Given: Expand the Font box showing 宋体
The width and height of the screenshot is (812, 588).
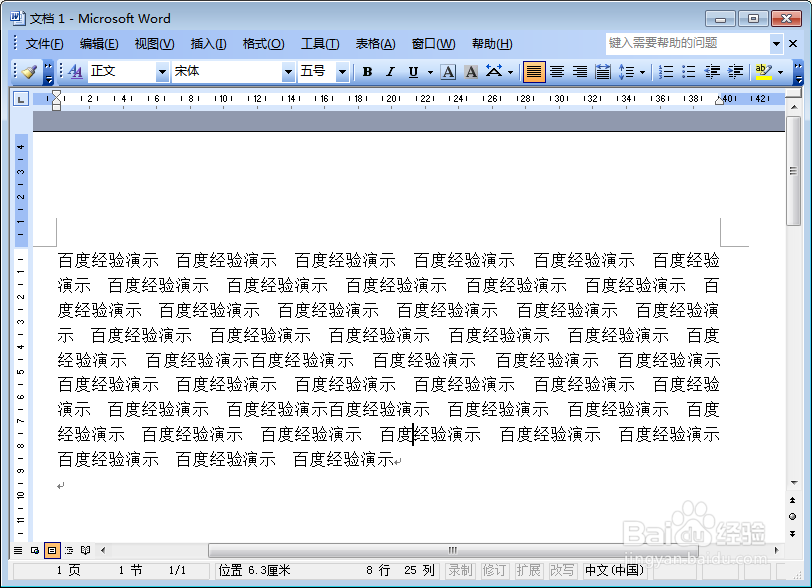Looking at the screenshot, I should [288, 72].
